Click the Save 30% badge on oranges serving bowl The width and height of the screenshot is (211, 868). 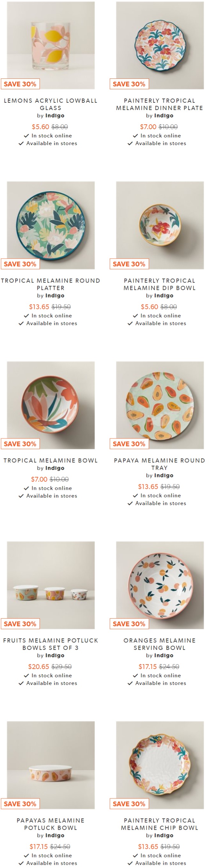(129, 624)
